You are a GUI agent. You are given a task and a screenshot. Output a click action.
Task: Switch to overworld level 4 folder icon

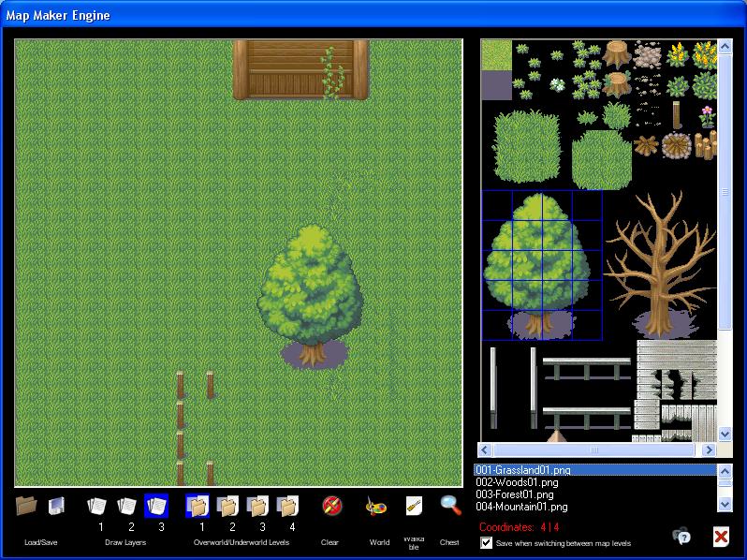coord(287,506)
